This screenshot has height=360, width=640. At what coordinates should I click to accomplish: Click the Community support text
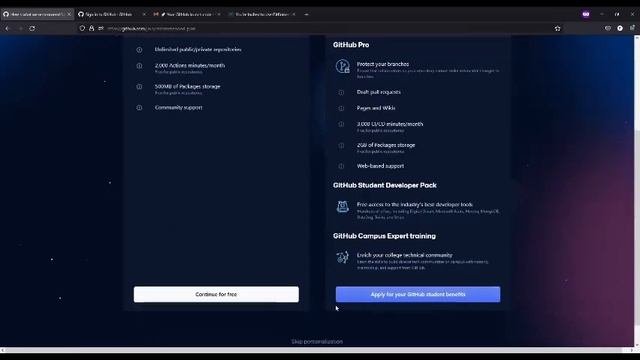(x=178, y=108)
